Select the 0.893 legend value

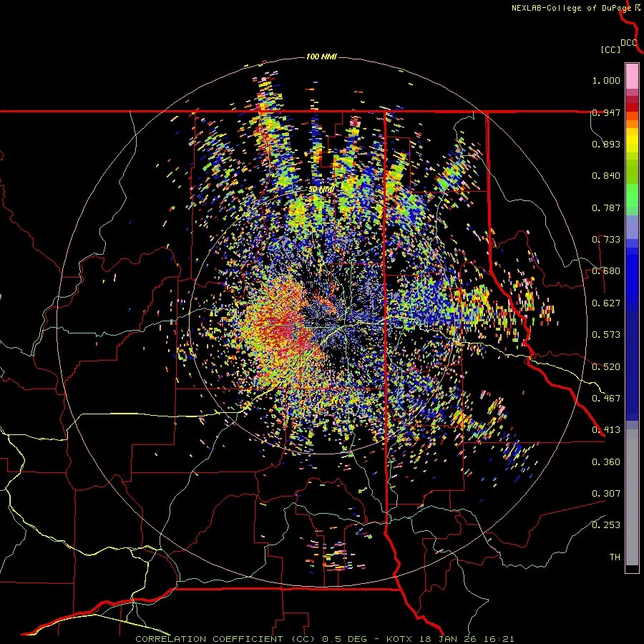click(606, 144)
